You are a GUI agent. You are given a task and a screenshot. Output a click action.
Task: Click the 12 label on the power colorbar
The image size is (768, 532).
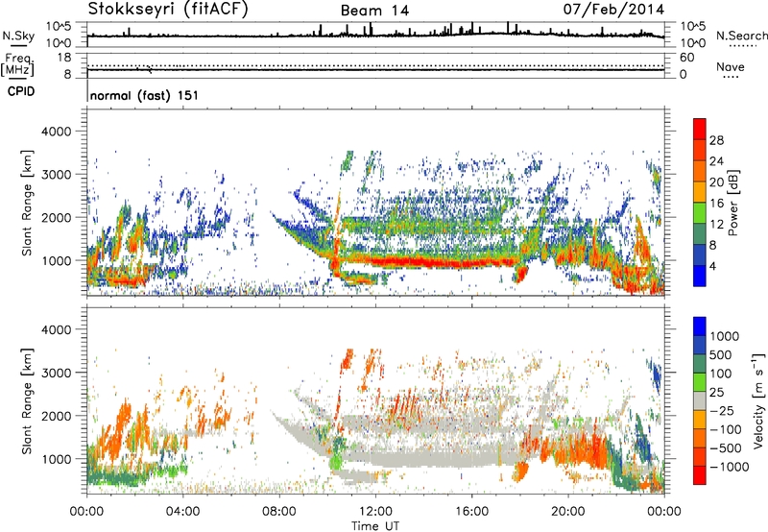point(716,225)
